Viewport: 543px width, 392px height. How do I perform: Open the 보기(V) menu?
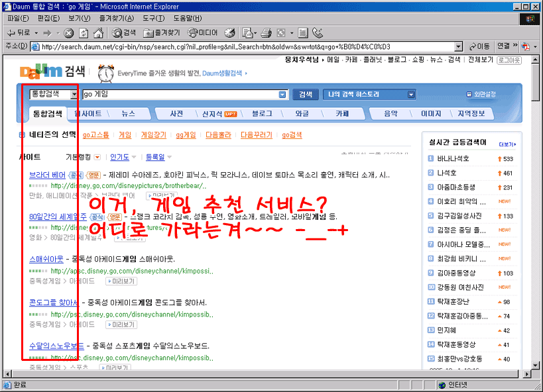tap(80, 18)
